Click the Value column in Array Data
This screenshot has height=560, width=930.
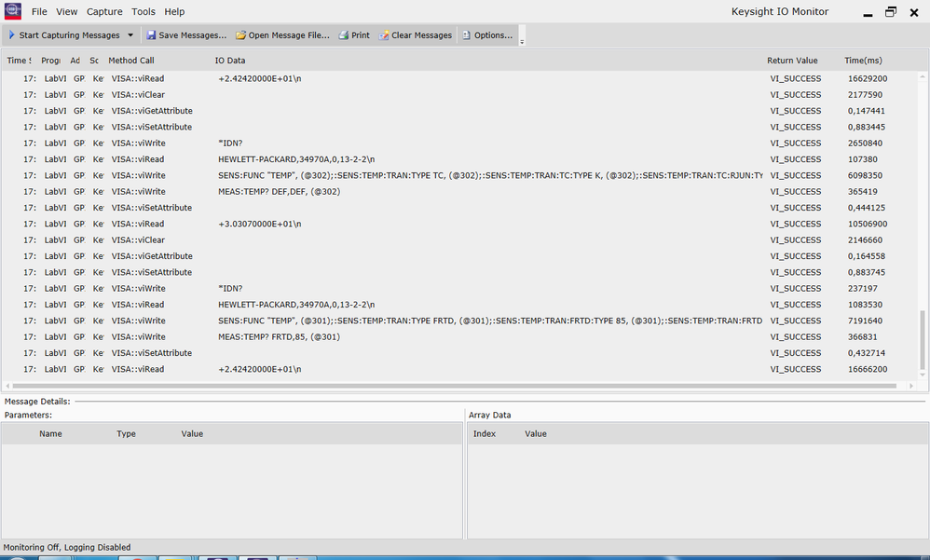(536, 433)
